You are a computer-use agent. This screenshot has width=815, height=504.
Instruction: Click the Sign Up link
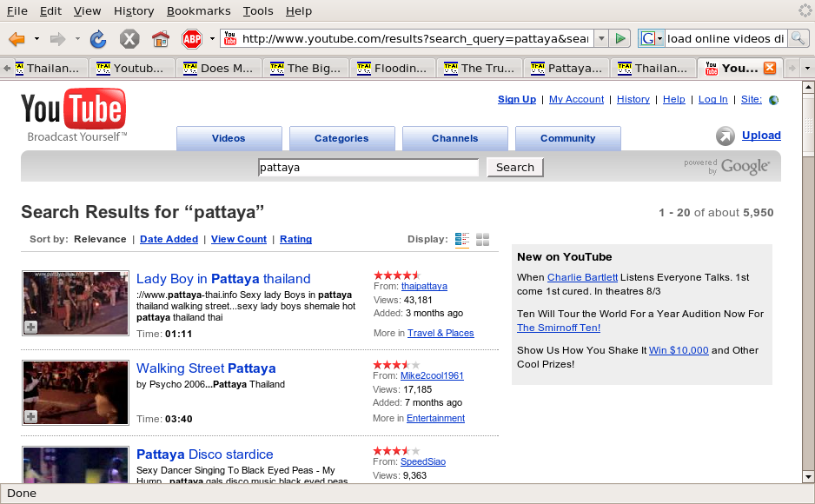[517, 99]
